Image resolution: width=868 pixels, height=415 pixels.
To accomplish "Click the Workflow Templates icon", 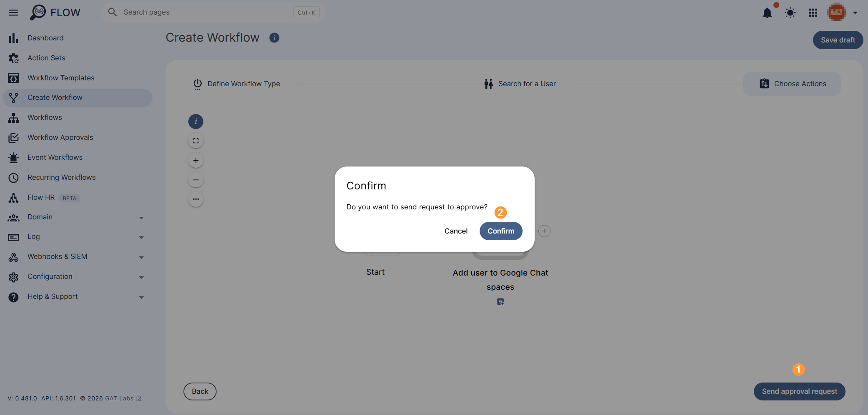I will click(x=13, y=78).
